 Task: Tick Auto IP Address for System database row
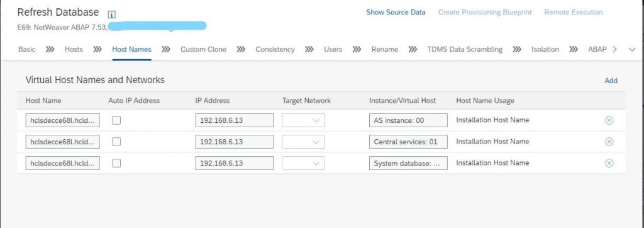pos(116,163)
